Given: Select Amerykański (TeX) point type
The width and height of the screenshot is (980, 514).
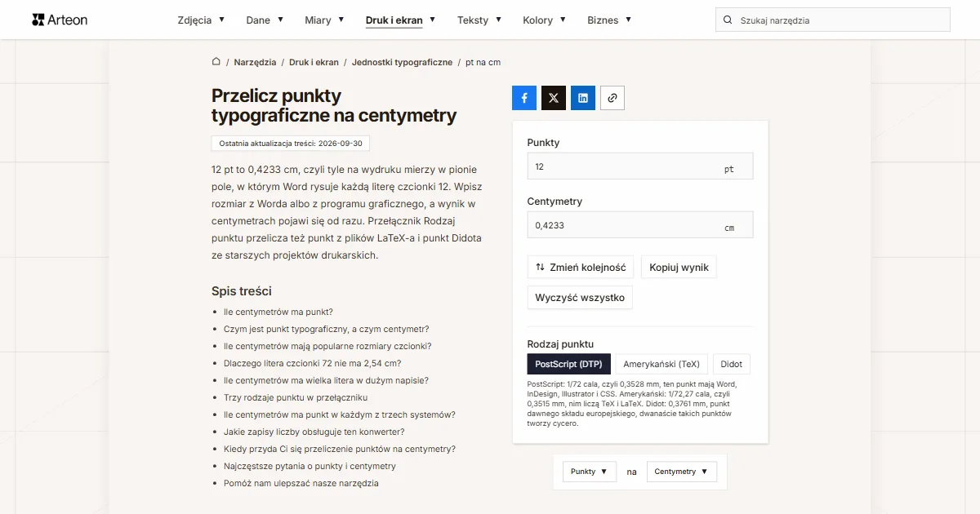Looking at the screenshot, I should pyautogui.click(x=661, y=364).
